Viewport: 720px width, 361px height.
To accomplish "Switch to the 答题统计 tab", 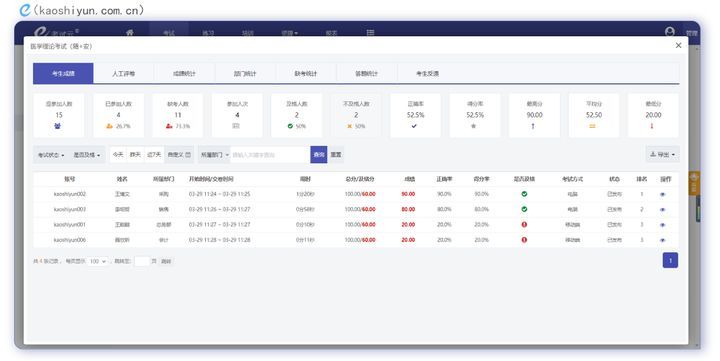I will click(x=366, y=73).
